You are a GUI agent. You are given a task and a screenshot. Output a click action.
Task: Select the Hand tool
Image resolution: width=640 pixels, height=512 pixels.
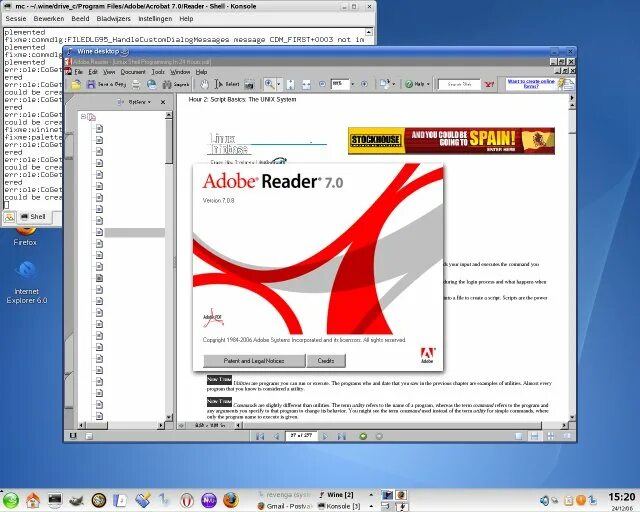tap(204, 85)
